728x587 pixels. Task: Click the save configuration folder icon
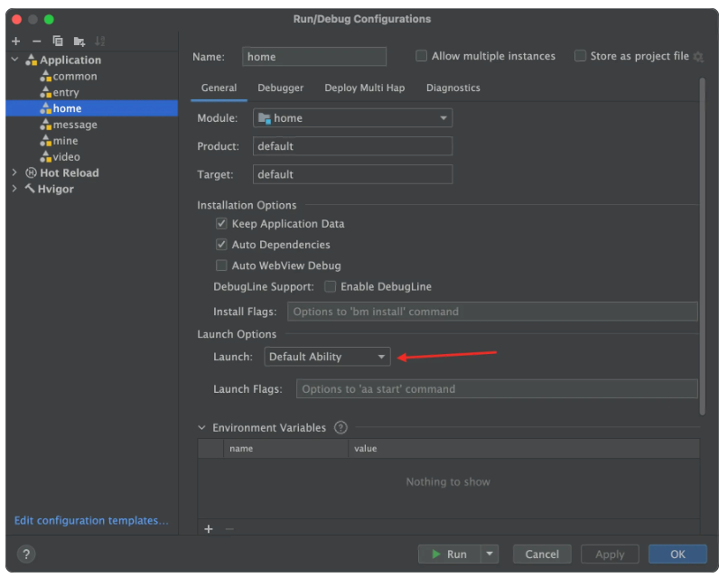[x=79, y=42]
